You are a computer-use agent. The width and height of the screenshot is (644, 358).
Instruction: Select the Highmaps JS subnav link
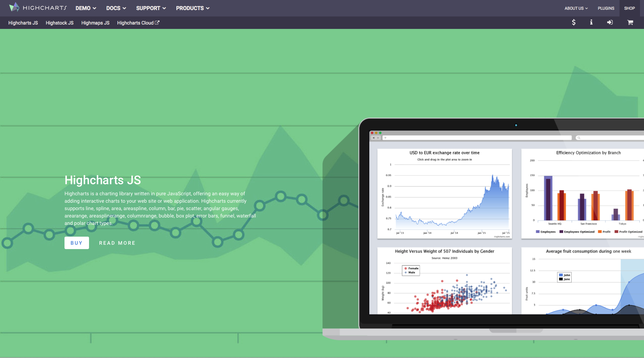95,23
